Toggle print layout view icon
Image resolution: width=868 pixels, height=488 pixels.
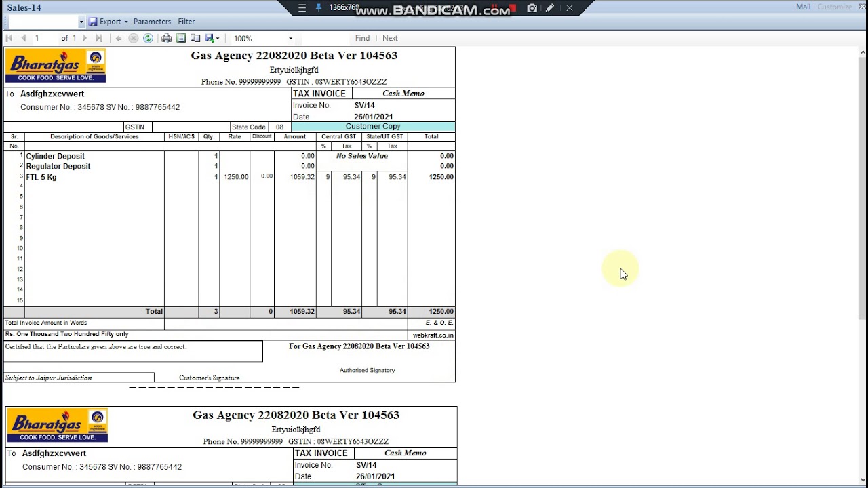click(x=181, y=39)
